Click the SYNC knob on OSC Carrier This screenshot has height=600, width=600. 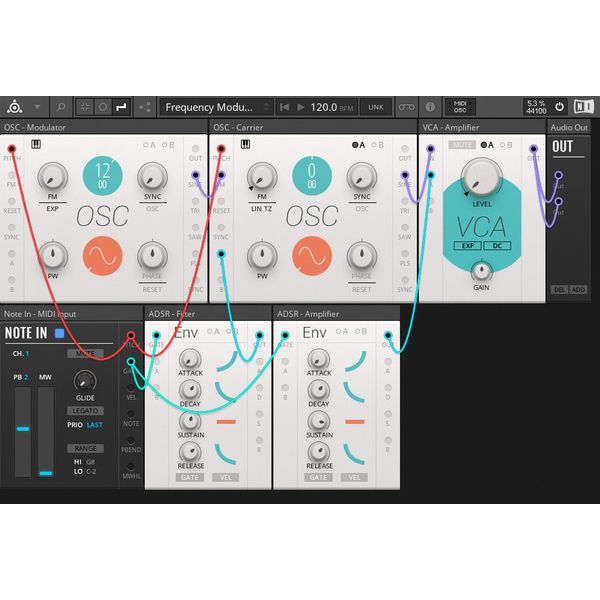[x=362, y=177]
